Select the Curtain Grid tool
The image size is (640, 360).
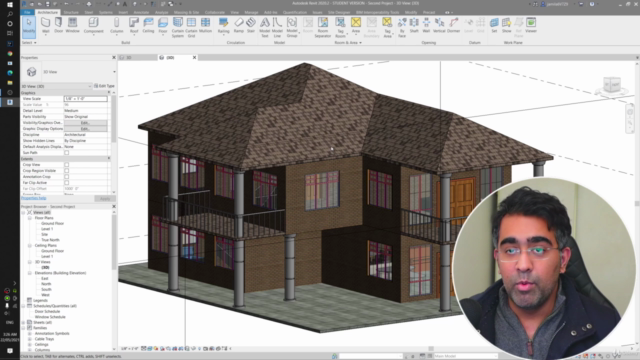[x=191, y=27]
